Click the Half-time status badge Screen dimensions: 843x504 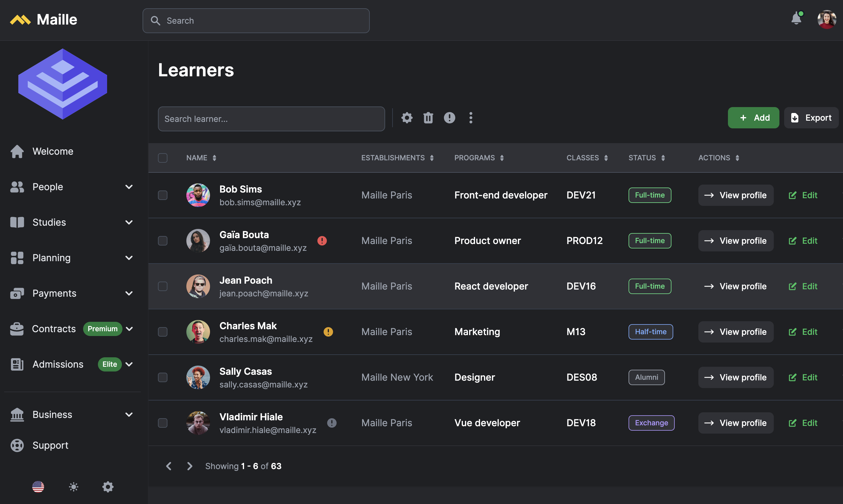pos(650,332)
